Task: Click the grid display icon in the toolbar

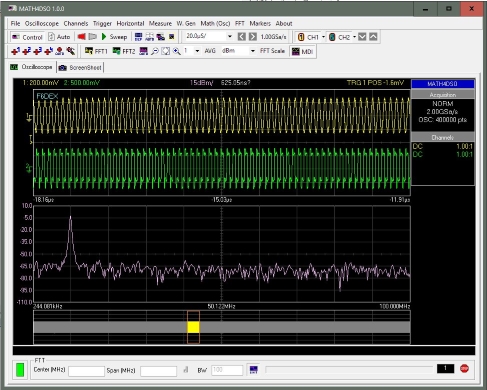Action: pyautogui.click(x=149, y=37)
